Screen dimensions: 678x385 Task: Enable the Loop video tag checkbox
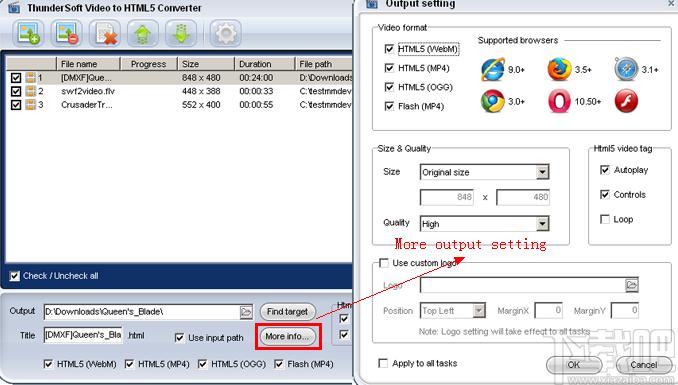pos(605,219)
